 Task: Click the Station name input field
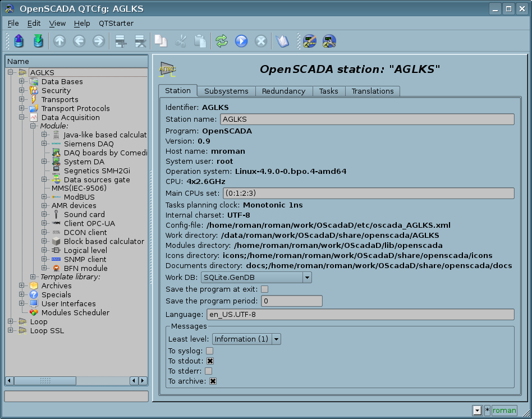(x=367, y=119)
